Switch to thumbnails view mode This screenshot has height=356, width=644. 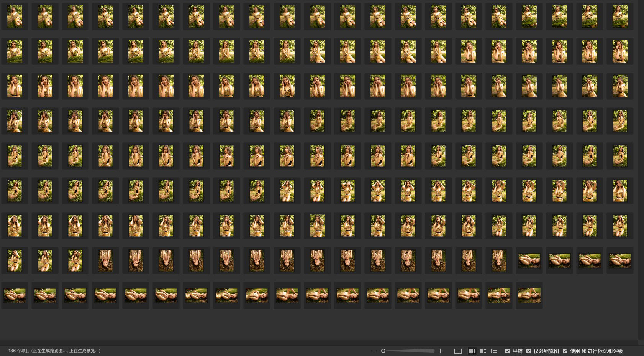click(x=472, y=351)
